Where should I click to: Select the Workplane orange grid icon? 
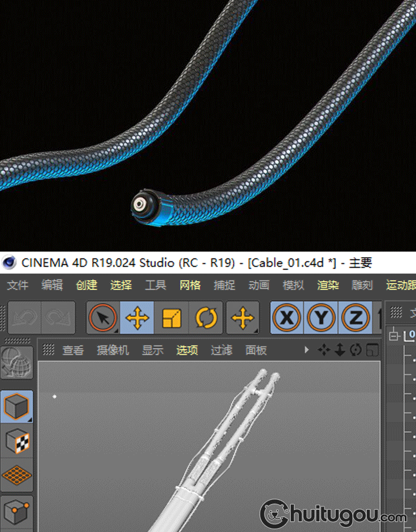tap(17, 475)
